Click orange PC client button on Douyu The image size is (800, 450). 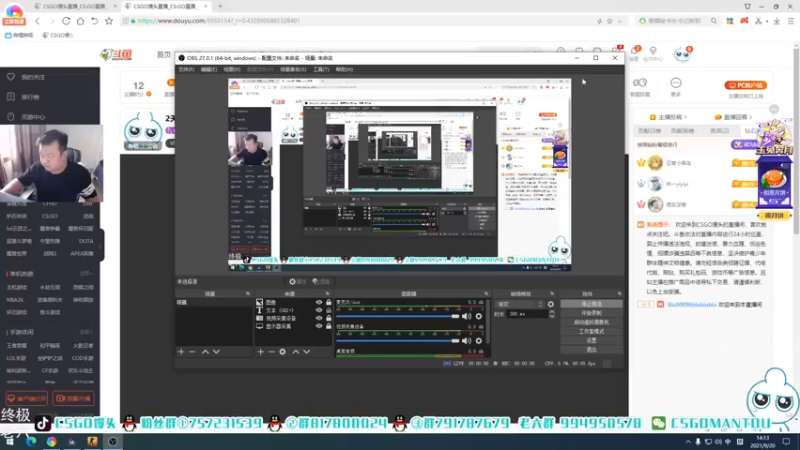[745, 85]
